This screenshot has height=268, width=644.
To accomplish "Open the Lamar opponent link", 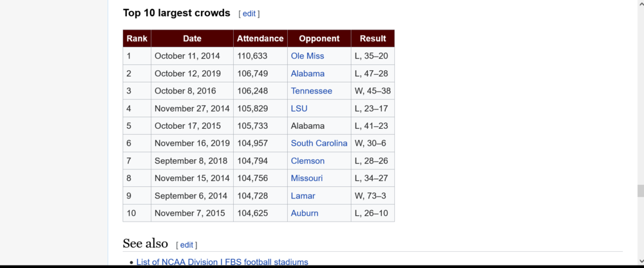I will tap(303, 195).
